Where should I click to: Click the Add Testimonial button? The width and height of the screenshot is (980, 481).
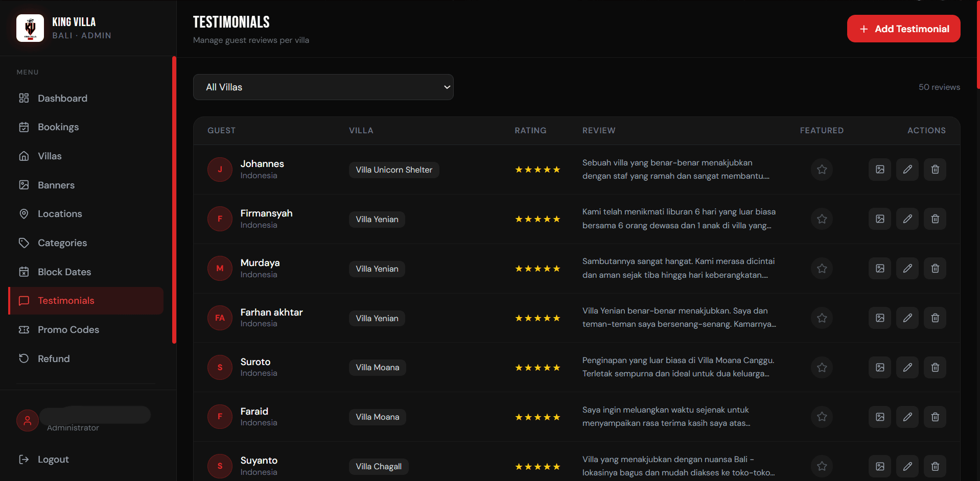point(903,29)
